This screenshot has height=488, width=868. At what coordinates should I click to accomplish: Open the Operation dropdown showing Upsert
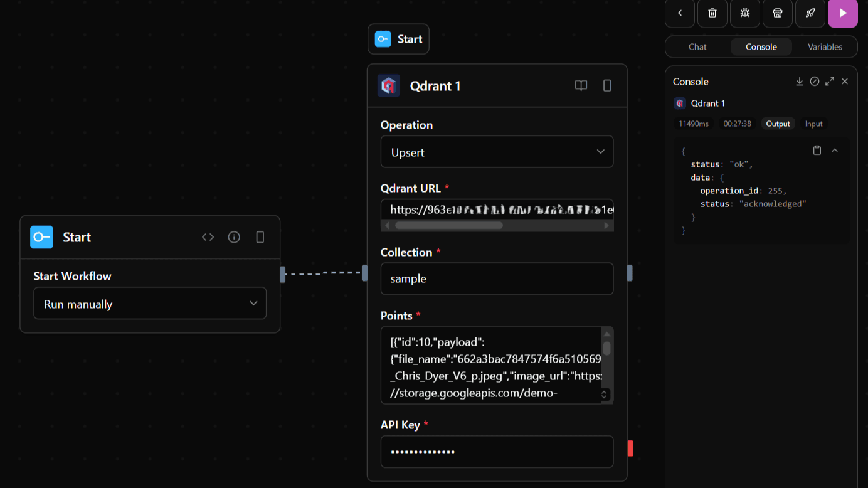(x=497, y=152)
